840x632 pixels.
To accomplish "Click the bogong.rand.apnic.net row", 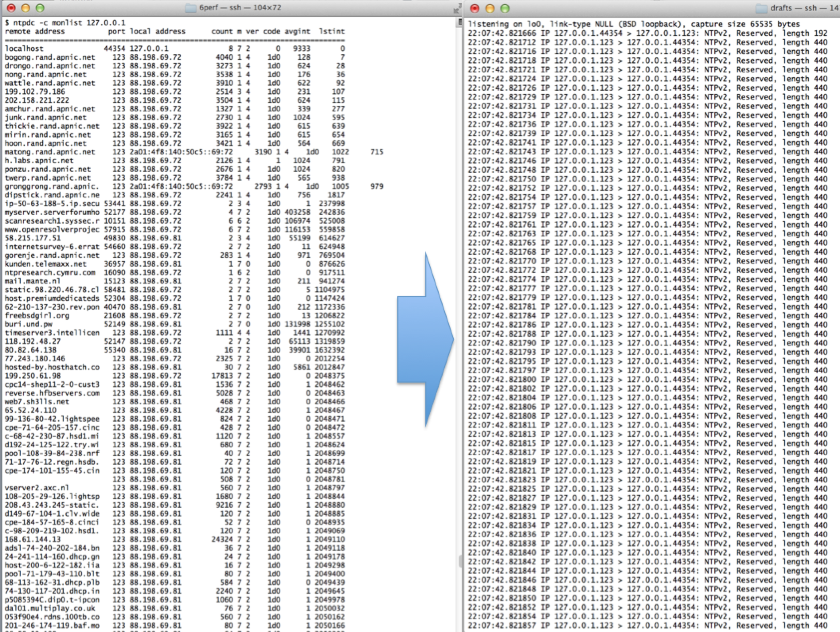I will [50, 57].
